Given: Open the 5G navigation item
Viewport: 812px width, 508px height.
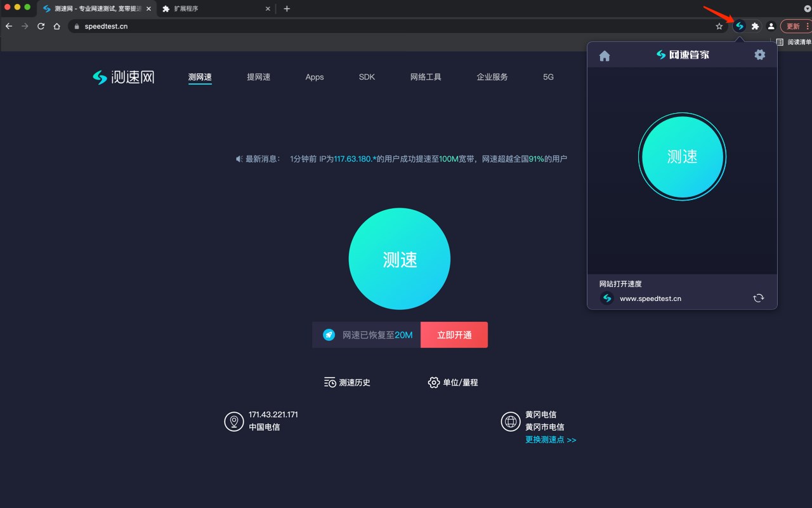Looking at the screenshot, I should (548, 77).
